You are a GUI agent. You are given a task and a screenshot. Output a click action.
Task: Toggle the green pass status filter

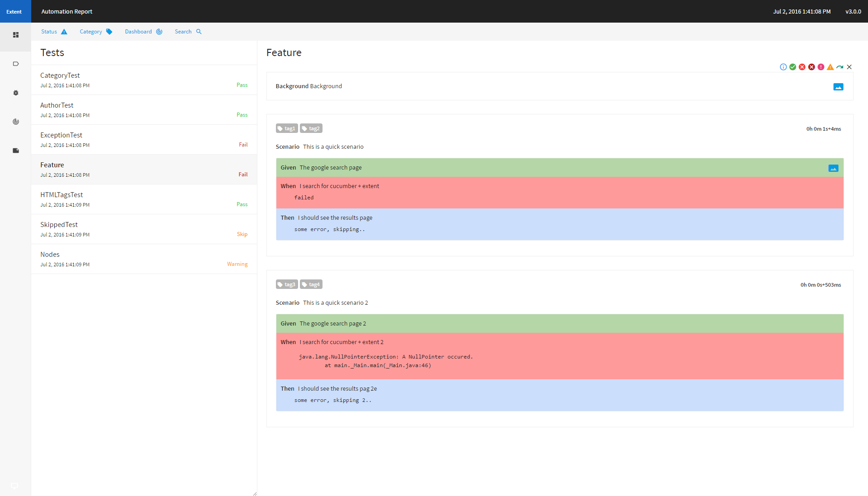pos(792,67)
